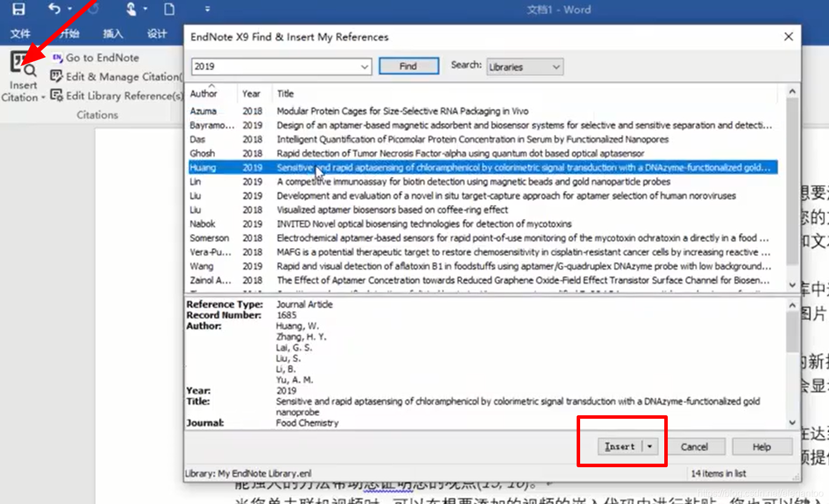Click the Insert Citation magnifier icon

(23, 64)
